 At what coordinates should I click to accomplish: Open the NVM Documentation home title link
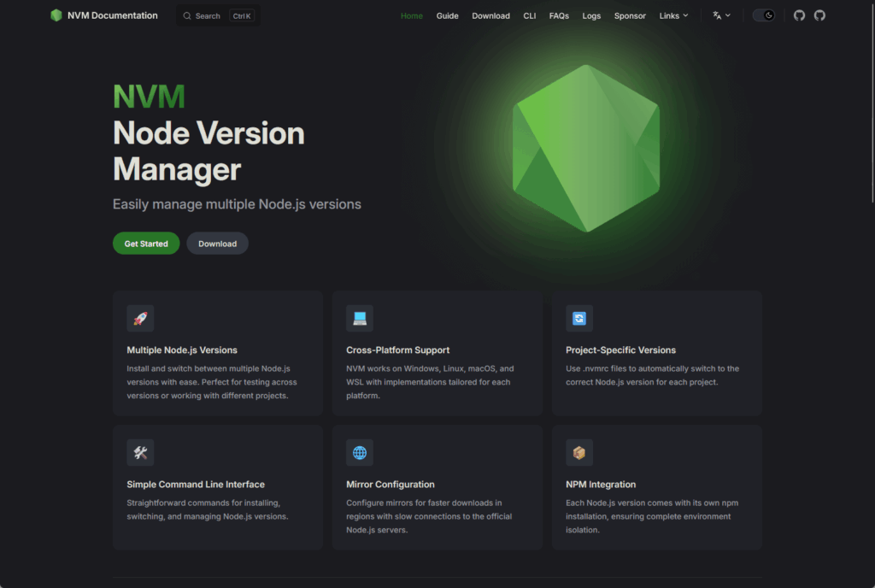coord(103,15)
